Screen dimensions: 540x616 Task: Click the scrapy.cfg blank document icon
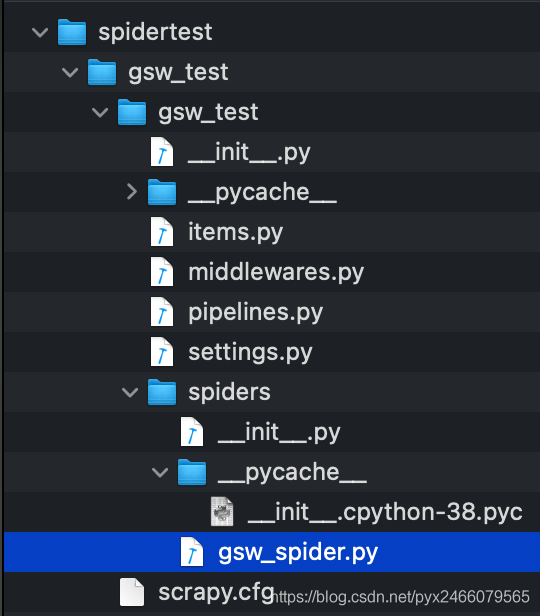point(132,592)
